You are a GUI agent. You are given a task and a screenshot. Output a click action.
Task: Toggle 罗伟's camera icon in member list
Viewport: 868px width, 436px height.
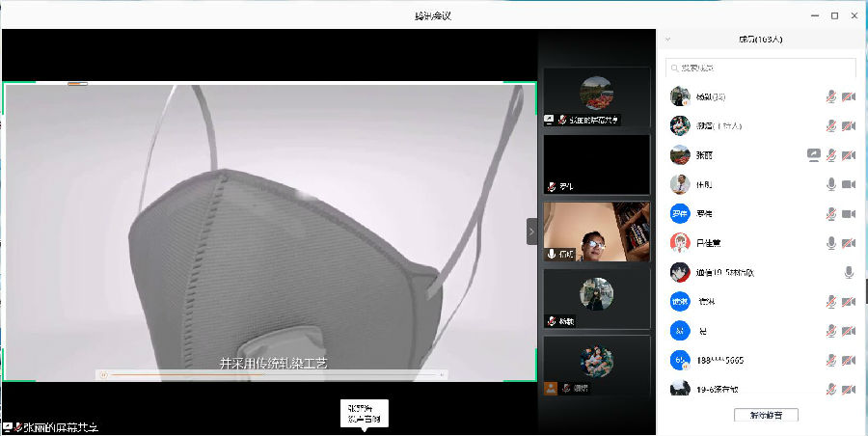point(849,214)
